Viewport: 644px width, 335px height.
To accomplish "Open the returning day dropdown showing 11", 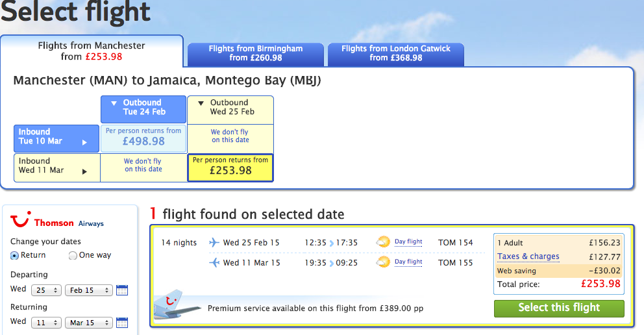I will [46, 323].
